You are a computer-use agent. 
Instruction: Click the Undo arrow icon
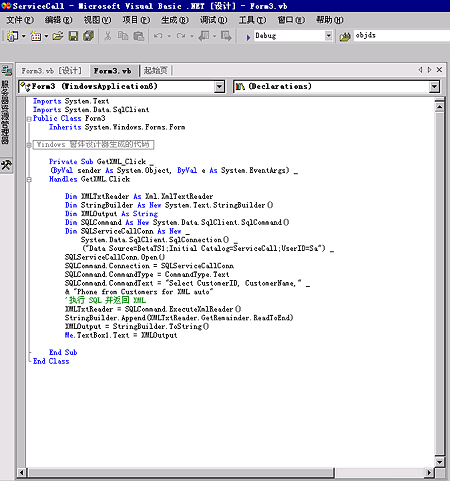158,36
